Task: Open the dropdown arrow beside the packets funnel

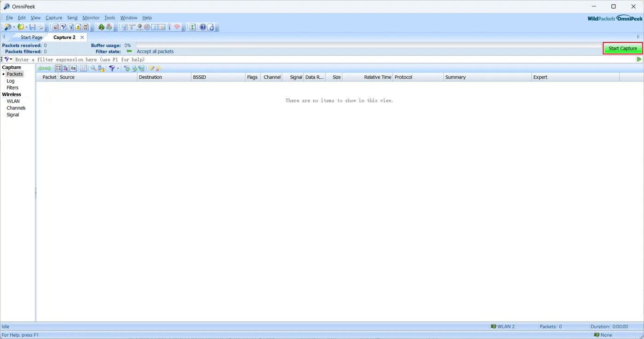Action: click(118, 69)
